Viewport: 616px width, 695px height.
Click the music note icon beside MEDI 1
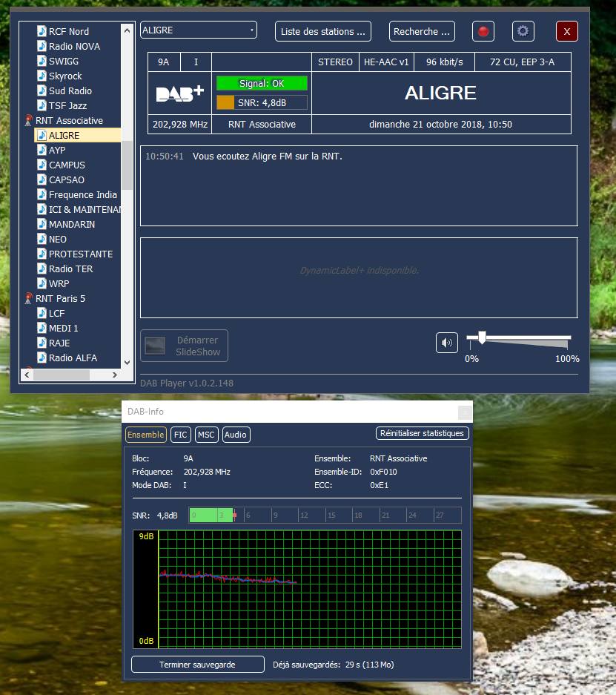tap(42, 328)
